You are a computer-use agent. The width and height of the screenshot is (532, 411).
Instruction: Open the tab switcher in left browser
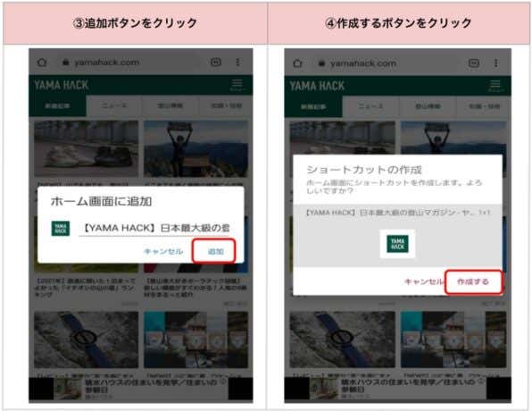point(216,63)
